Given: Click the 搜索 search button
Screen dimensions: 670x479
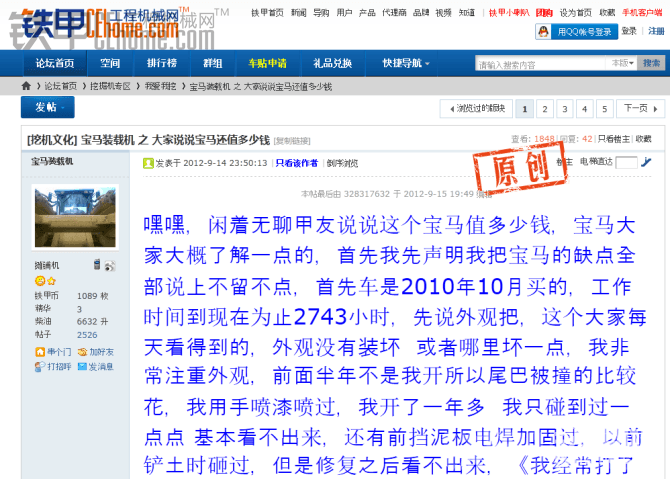Looking at the screenshot, I should pyautogui.click(x=651, y=63).
